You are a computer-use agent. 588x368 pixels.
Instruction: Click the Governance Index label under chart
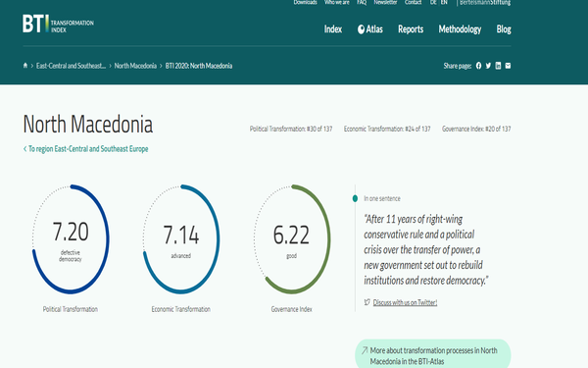[x=291, y=309]
